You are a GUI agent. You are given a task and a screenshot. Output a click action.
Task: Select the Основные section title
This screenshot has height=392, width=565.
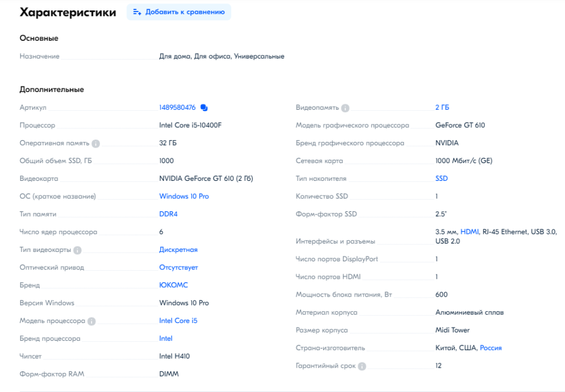tap(39, 38)
